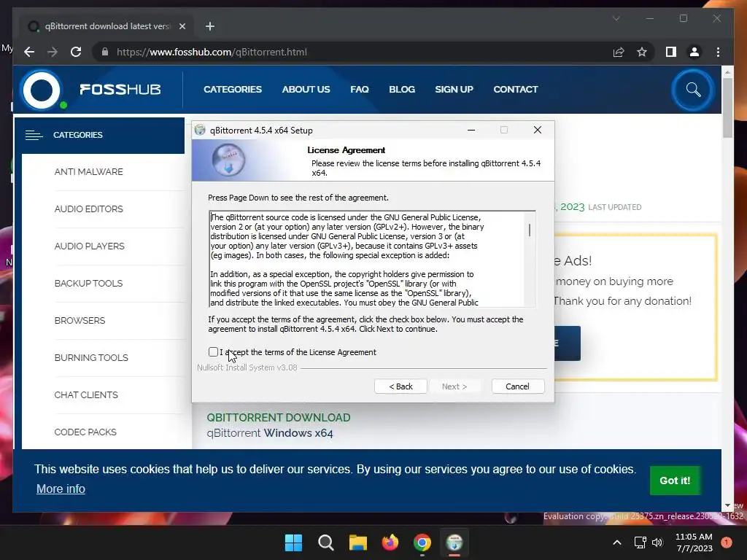The width and height of the screenshot is (747, 560).
Task: Select BURNING TOOLS category
Action: pyautogui.click(x=91, y=357)
